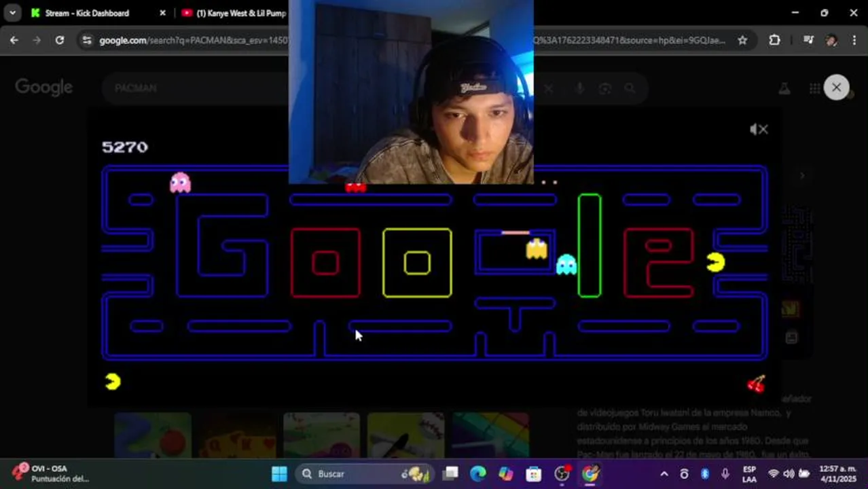868x489 pixels.
Task: Open the Chrome profile avatar
Action: 831,40
